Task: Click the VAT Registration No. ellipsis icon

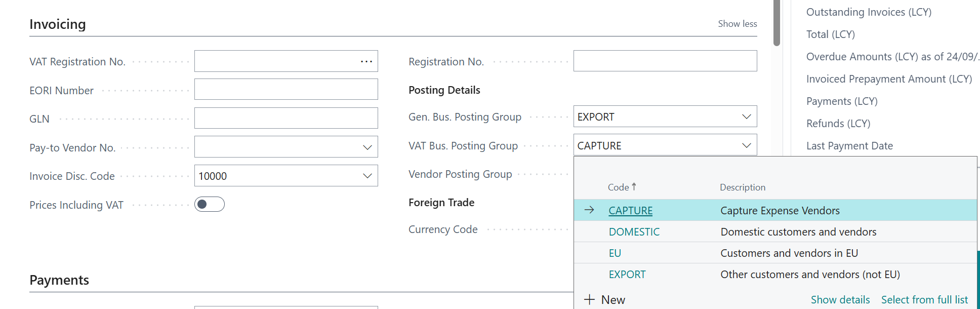Action: tap(366, 61)
